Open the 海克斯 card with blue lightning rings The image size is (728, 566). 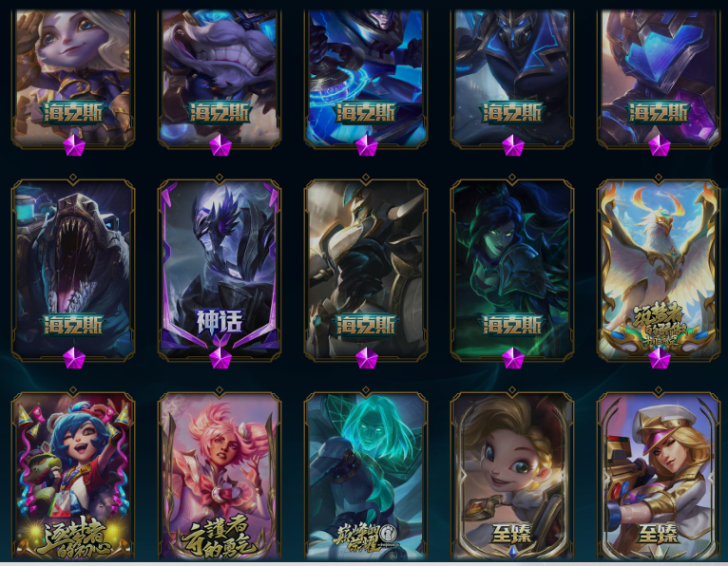366,77
